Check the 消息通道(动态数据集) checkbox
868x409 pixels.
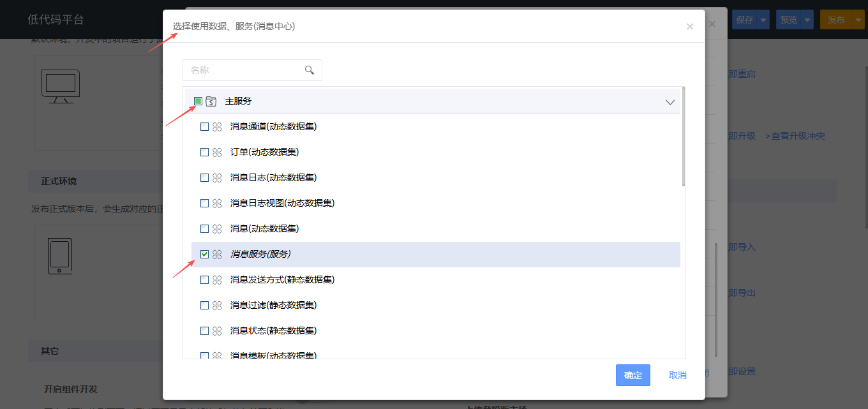204,127
